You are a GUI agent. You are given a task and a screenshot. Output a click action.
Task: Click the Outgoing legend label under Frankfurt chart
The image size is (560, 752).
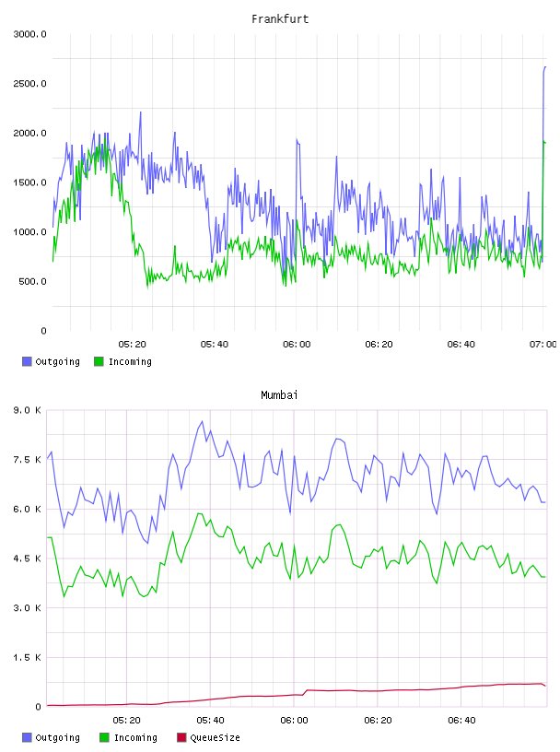click(x=57, y=362)
